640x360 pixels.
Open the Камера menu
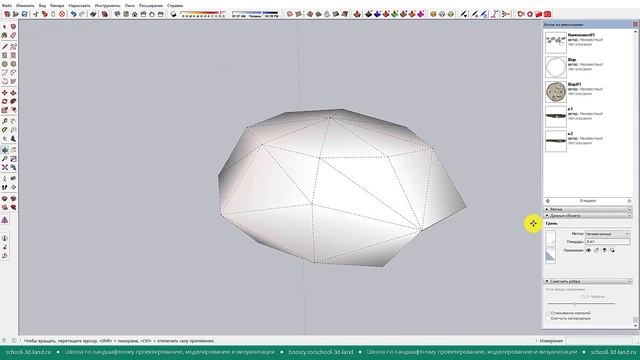(57, 6)
